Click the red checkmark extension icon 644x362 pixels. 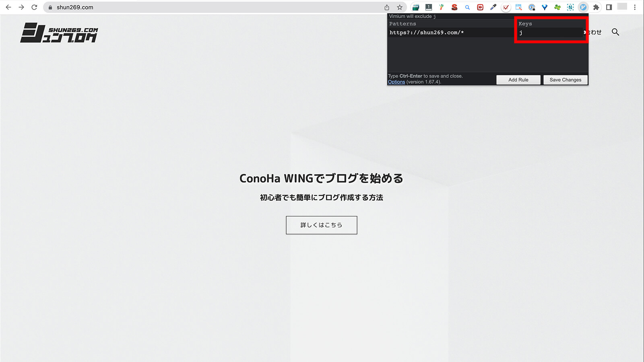click(506, 7)
